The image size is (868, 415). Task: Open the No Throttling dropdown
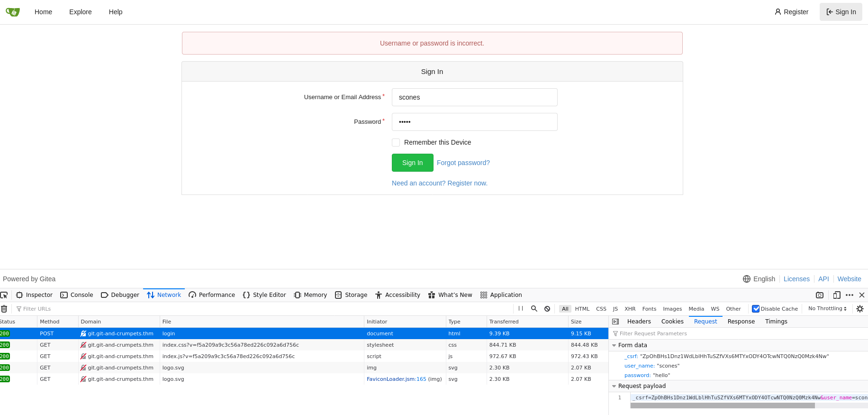pos(827,309)
